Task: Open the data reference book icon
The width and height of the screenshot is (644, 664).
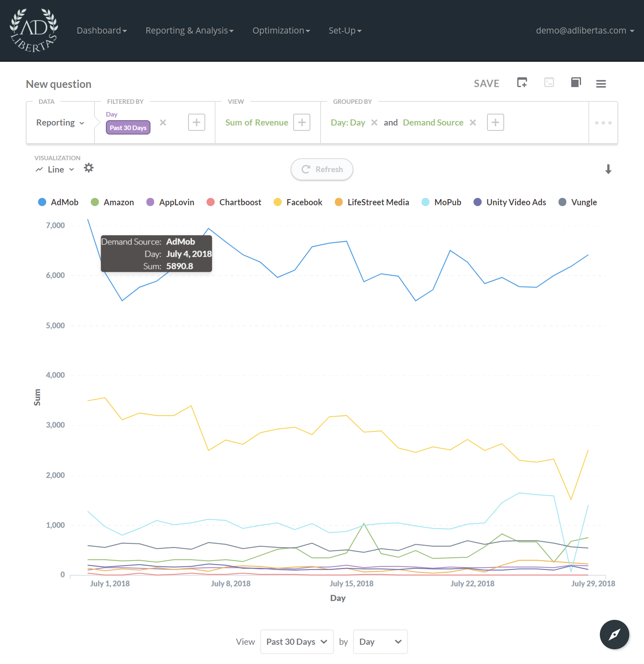Action: click(x=576, y=83)
